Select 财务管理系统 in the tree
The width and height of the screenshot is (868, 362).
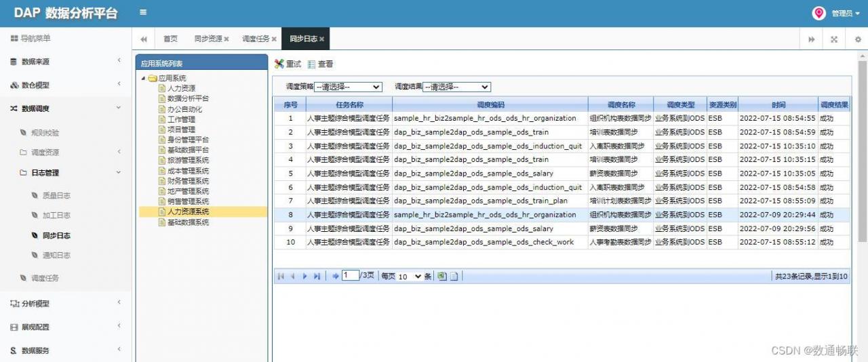[x=188, y=181]
